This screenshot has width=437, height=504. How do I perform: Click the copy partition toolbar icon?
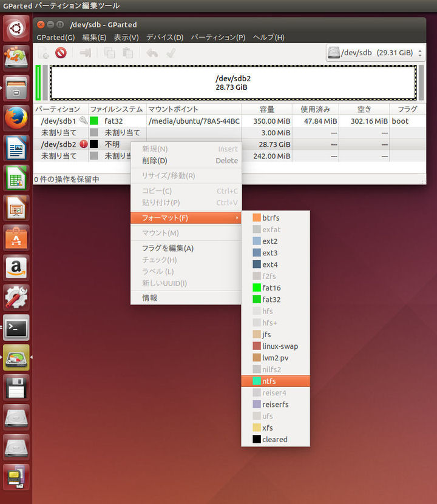[x=109, y=53]
